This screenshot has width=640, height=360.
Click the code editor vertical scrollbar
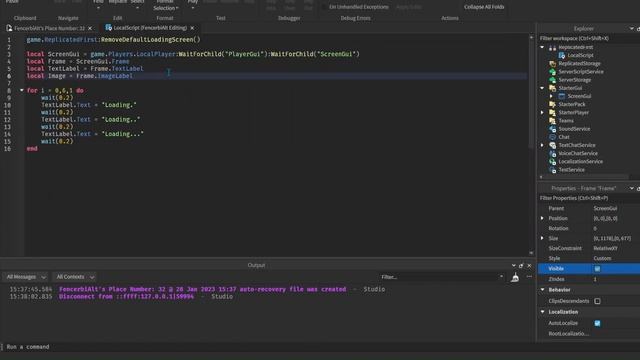(531, 94)
